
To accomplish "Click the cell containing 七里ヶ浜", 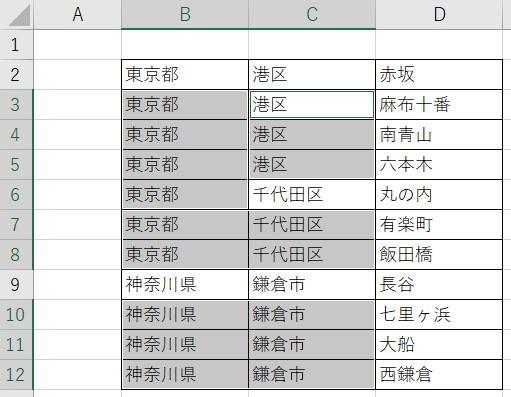I will pos(439,314).
